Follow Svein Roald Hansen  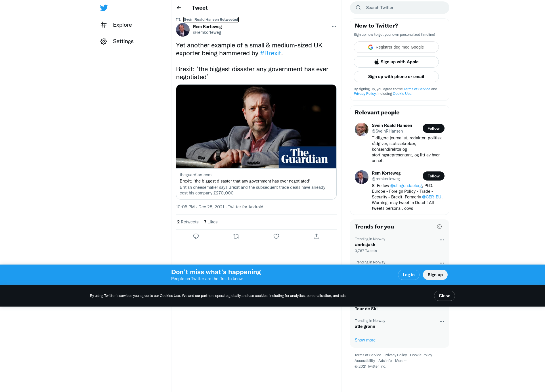pos(433,128)
